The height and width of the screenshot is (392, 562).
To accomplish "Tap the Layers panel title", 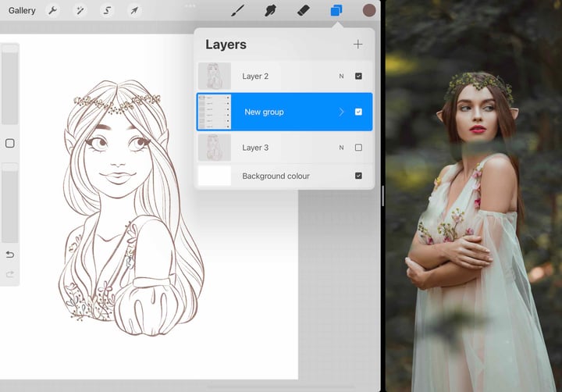I will pyautogui.click(x=226, y=45).
